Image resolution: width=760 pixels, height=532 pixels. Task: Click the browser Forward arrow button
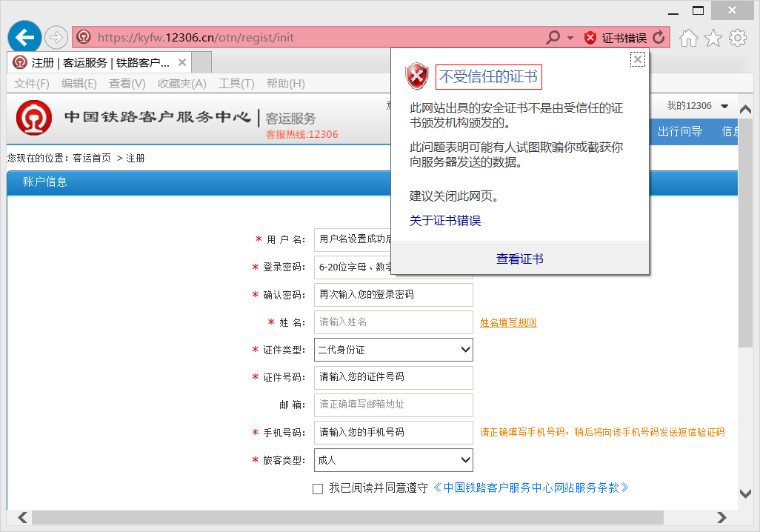[56, 37]
